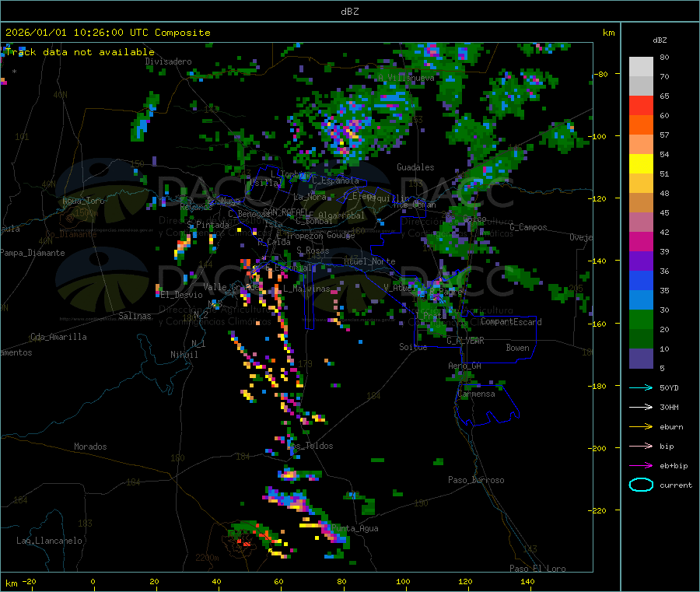Click the 'km' label at top right of map

coord(608,33)
